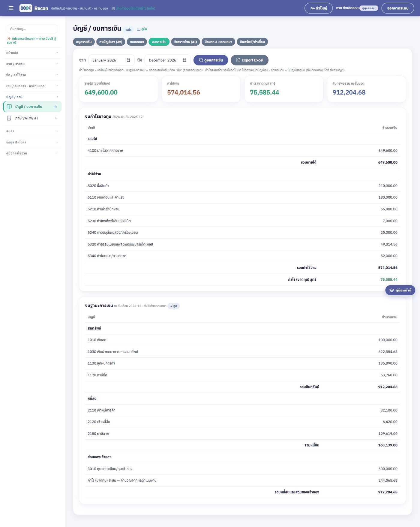Open the ปิดงวด & ยอดยกมา tab
Screen dimensions: 420x527
(x=218, y=42)
